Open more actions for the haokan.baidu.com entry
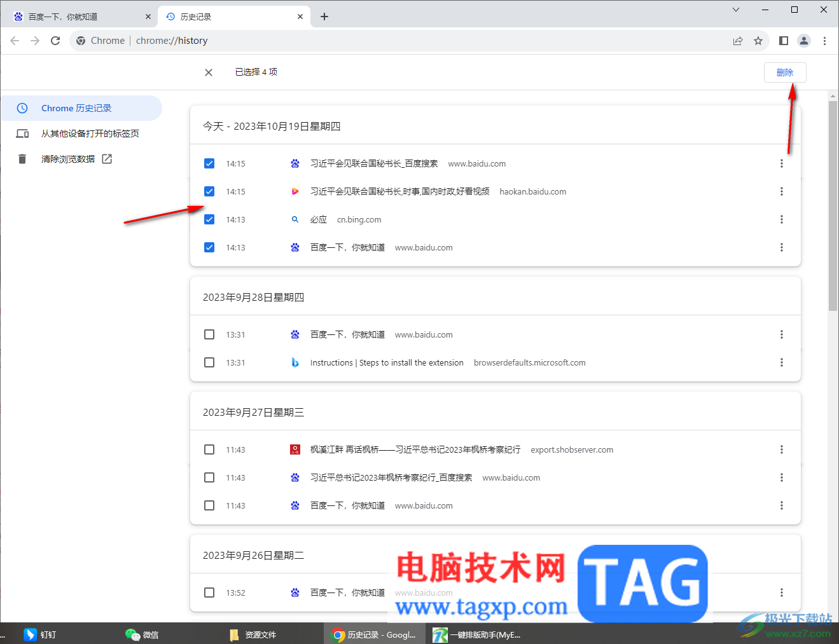The image size is (839, 644). [781, 191]
